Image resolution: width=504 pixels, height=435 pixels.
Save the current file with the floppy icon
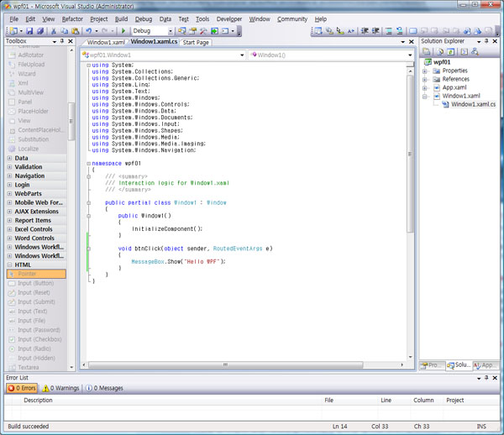(29, 31)
